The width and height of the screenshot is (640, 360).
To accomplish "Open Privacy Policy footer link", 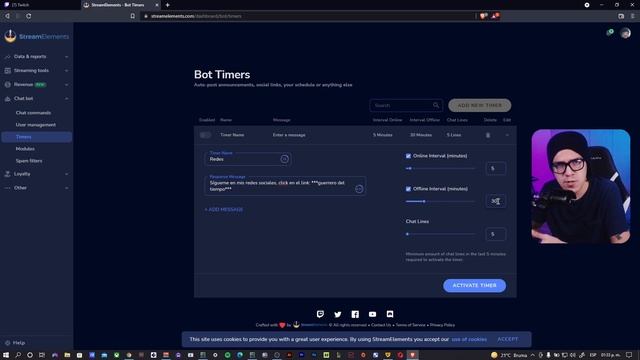I will tap(442, 325).
